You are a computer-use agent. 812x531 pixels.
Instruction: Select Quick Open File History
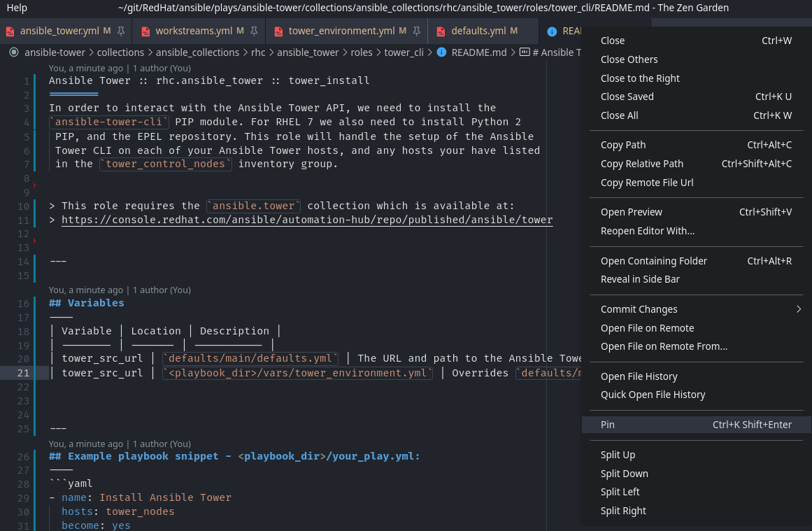click(696, 395)
